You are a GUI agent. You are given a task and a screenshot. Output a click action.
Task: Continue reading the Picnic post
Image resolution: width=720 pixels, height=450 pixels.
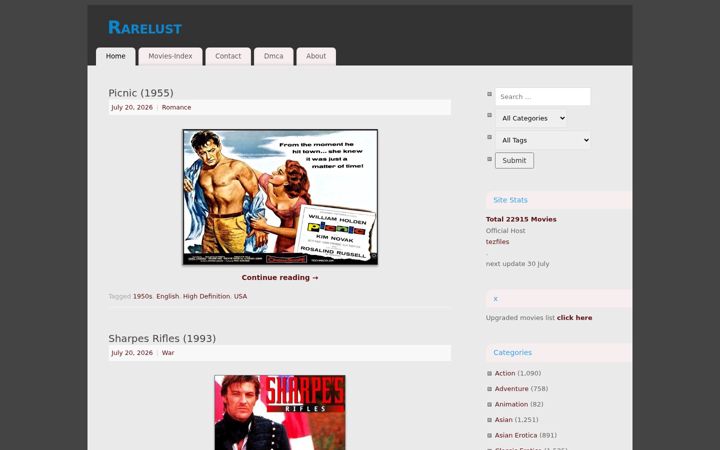(280, 277)
